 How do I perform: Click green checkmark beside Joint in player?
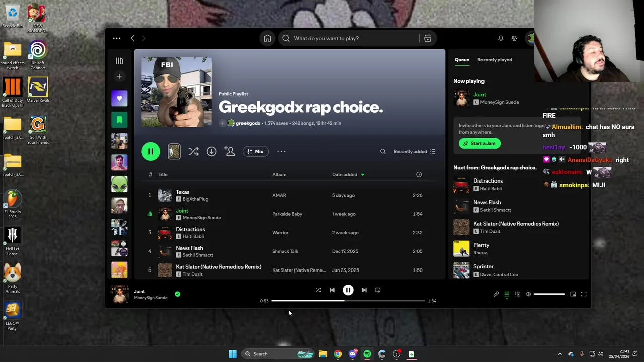pos(177,294)
